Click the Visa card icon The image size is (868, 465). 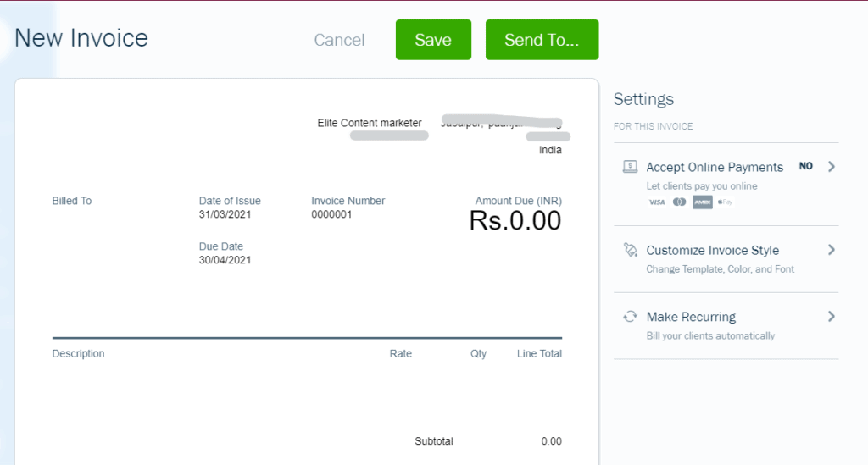tap(656, 202)
